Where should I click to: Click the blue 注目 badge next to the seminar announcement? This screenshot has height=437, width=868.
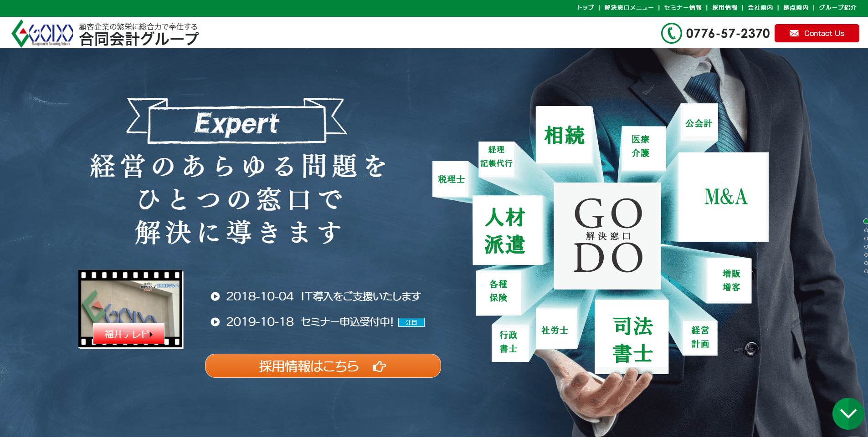(x=411, y=323)
